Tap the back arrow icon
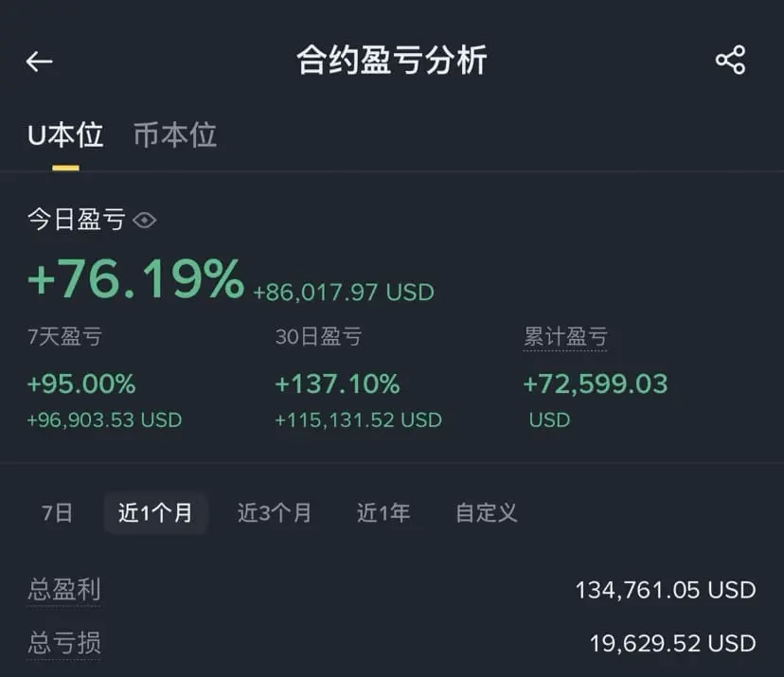Viewport: 784px width, 677px height. pyautogui.click(x=39, y=62)
